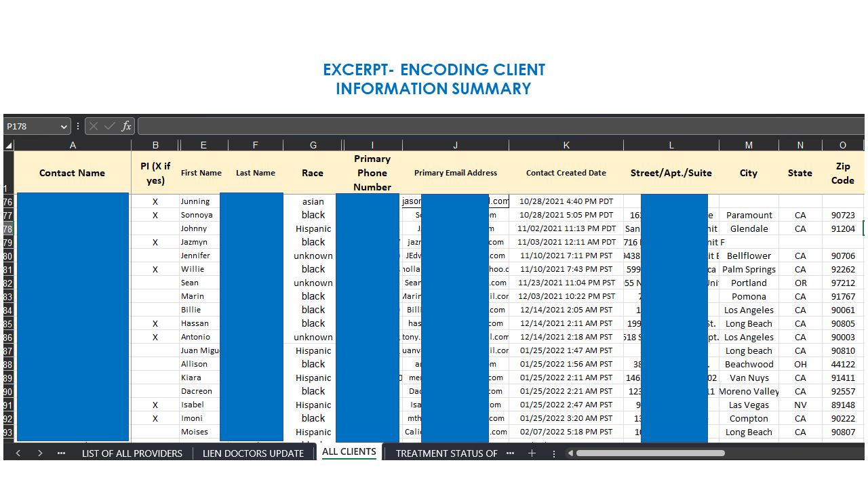868x488 pixels.
Task: Select row 93 header
Action: coord(8,432)
